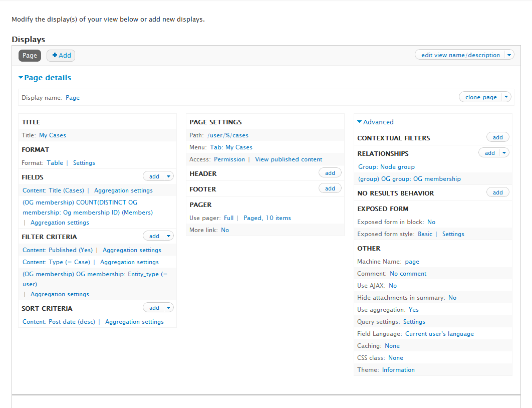
Task: Edit the title My Cases
Action: pyautogui.click(x=53, y=135)
